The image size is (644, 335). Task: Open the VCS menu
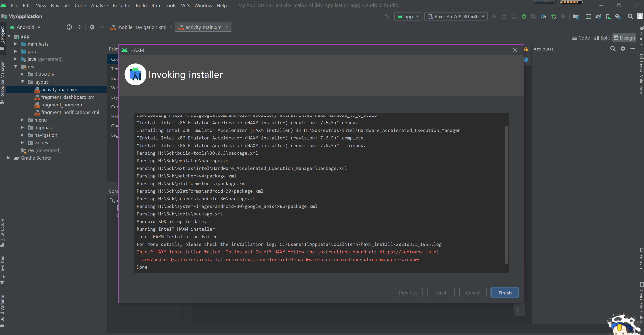[185, 5]
